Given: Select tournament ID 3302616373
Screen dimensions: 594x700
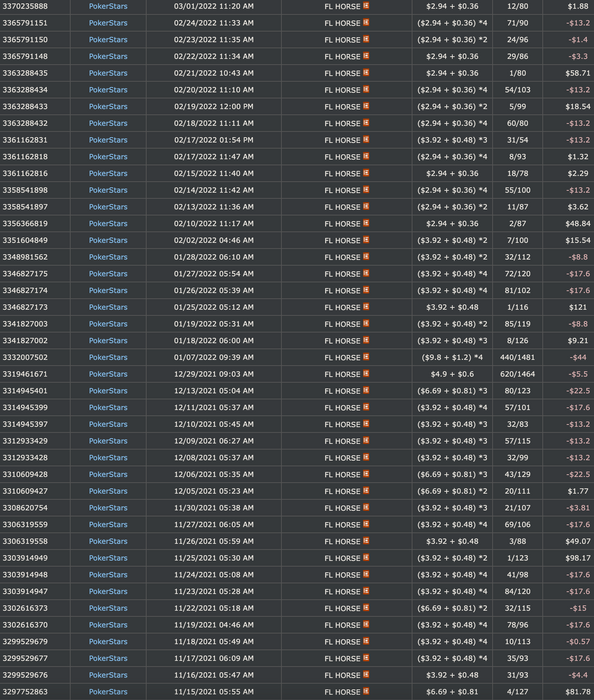Looking at the screenshot, I should 25,608.
